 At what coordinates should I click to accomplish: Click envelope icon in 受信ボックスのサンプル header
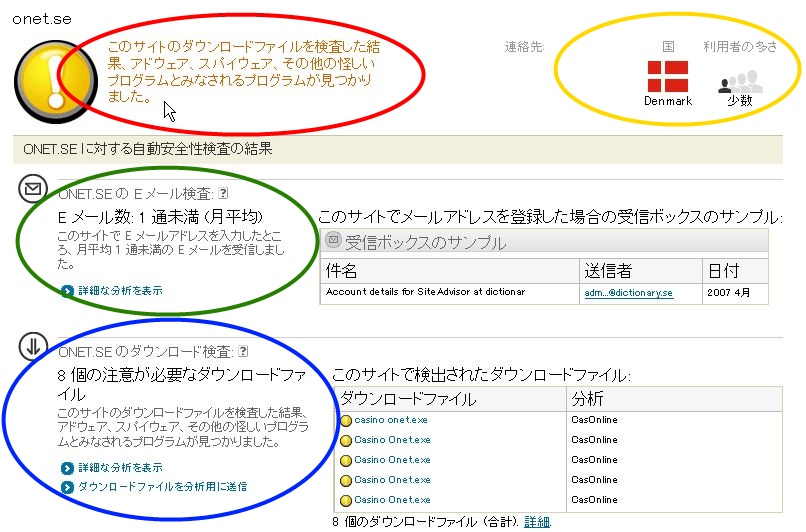(x=333, y=242)
